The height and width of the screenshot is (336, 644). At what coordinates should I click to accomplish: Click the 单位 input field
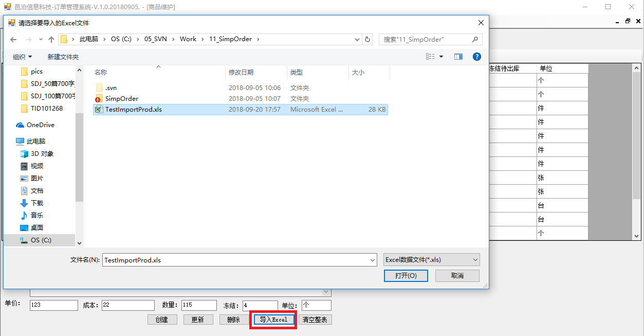point(316,305)
